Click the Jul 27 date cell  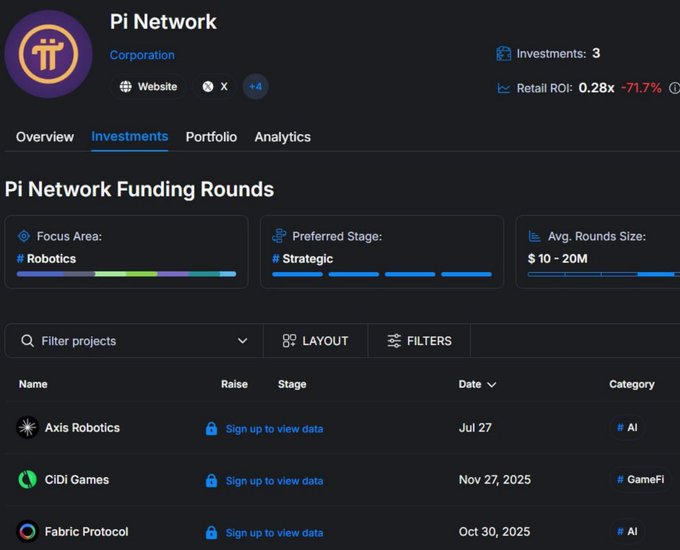(x=475, y=428)
